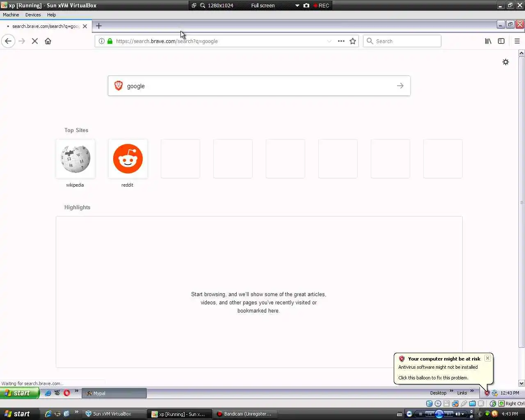Click the security alert shield in guest tray
The height and width of the screenshot is (420, 525).
tap(487, 393)
